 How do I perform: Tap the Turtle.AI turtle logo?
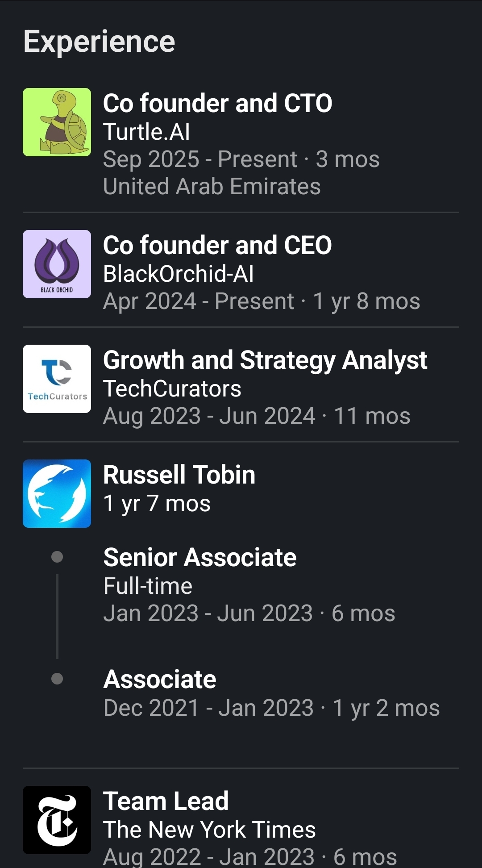tap(57, 122)
